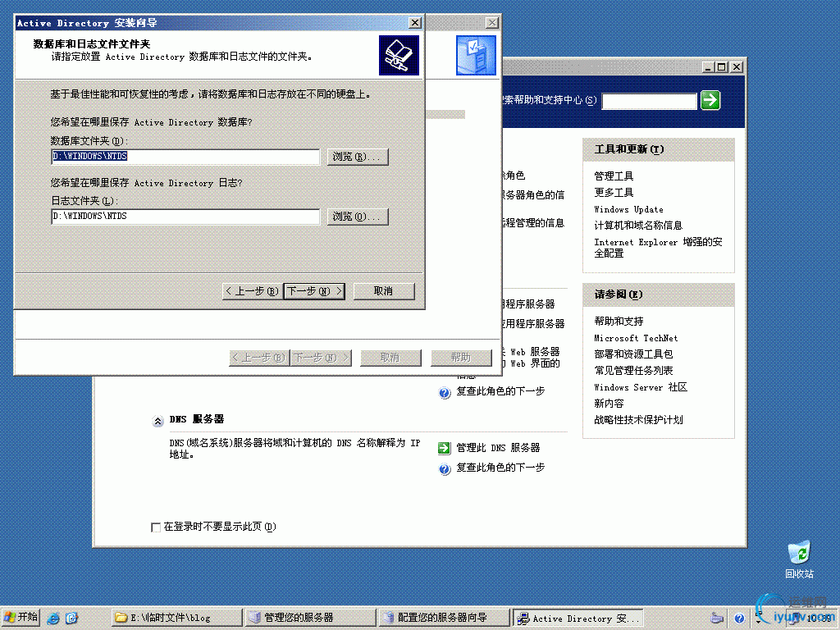Click the database folder path field
This screenshot has height=630, width=840.
pos(185,157)
